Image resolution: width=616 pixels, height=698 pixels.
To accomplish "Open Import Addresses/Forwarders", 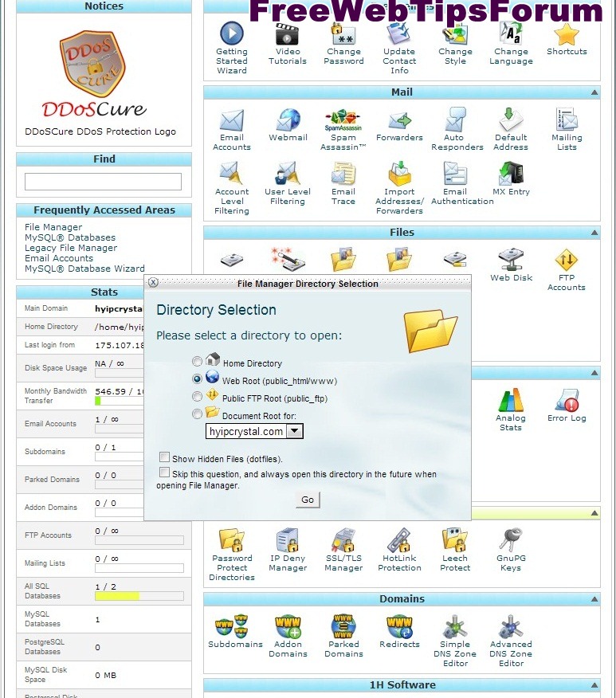I will pyautogui.click(x=399, y=174).
